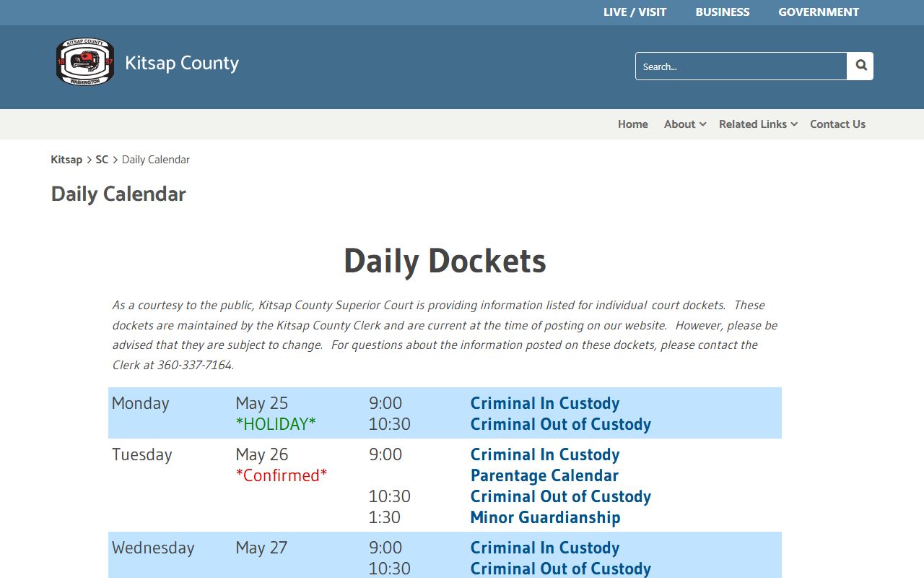Viewport: 924px width, 578px height.
Task: Open Monday's Criminal Out of Custody docket
Action: tap(561, 424)
